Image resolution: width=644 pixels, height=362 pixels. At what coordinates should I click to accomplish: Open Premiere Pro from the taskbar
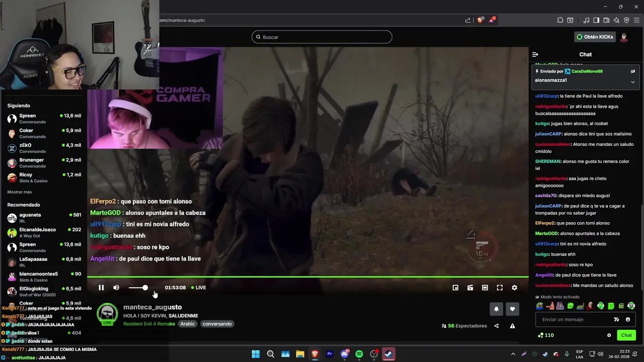[x=330, y=354]
